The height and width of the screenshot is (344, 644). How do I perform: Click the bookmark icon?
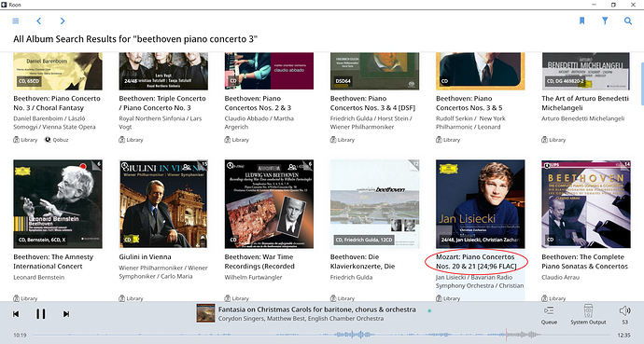coord(582,21)
